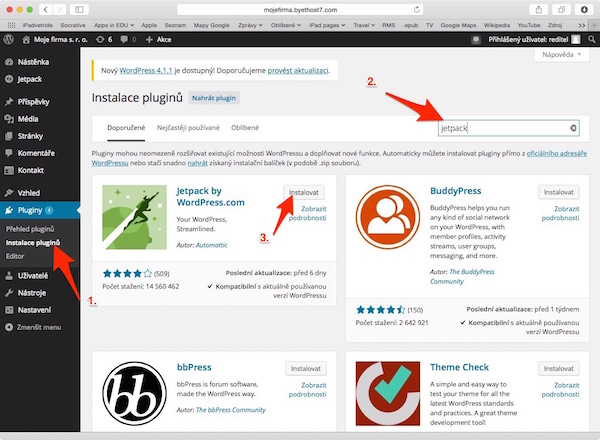Switch to the Doporučené tab
The height and width of the screenshot is (440, 600).
tap(126, 128)
